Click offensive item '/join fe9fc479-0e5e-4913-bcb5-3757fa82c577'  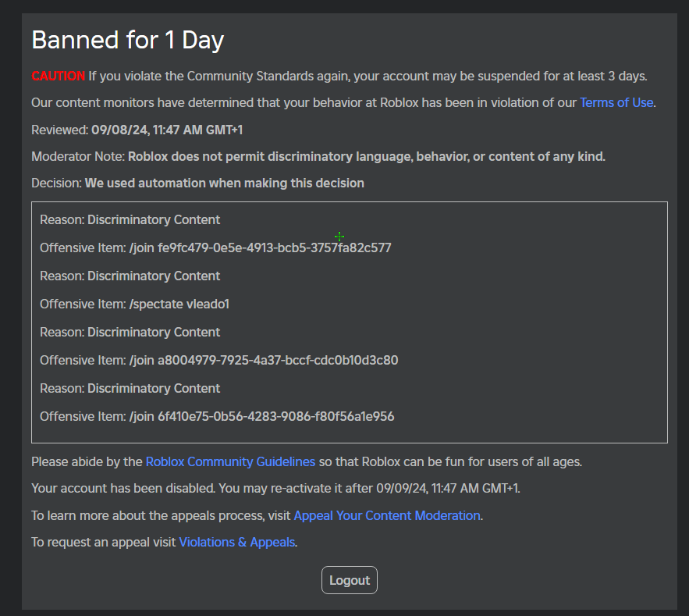coord(260,248)
